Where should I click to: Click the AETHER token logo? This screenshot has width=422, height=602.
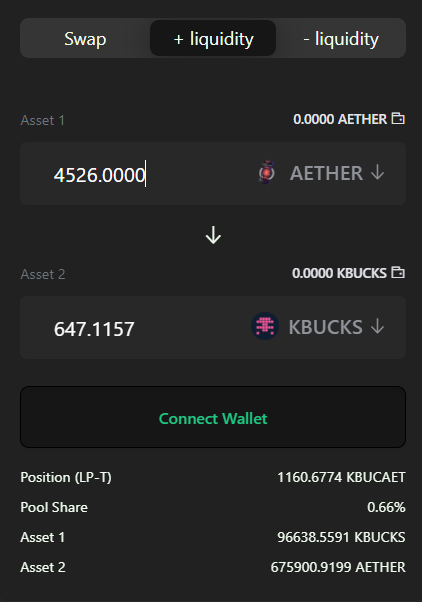pos(266,173)
